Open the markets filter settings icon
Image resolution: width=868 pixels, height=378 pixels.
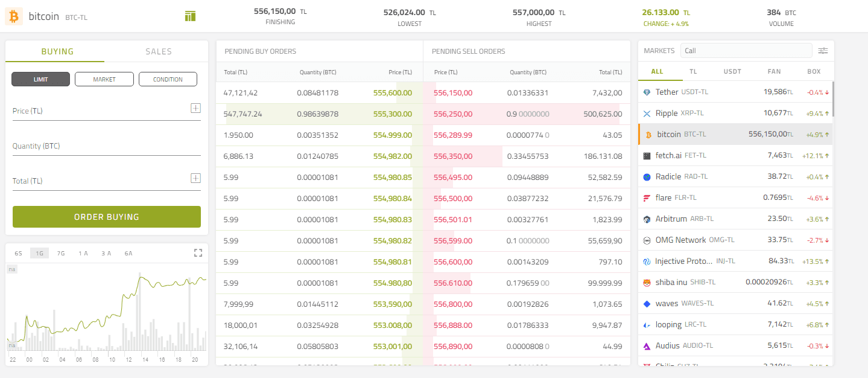click(x=823, y=51)
